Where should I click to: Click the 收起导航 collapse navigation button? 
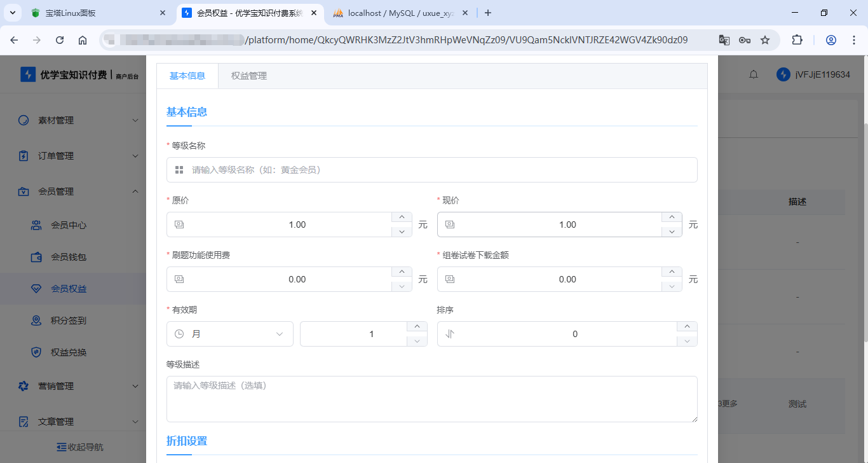click(x=79, y=447)
